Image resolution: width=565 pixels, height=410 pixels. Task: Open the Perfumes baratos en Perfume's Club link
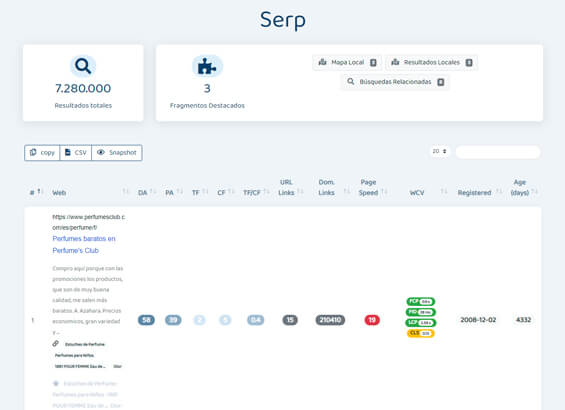84,245
